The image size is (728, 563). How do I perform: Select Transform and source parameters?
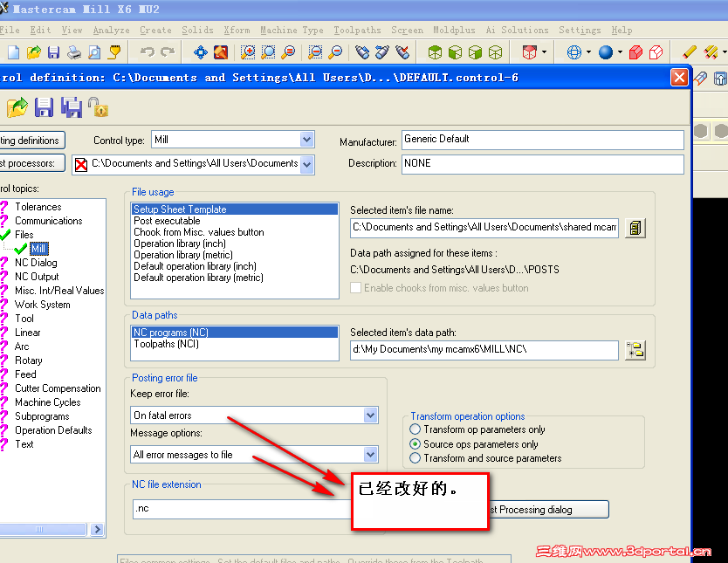pyautogui.click(x=416, y=458)
